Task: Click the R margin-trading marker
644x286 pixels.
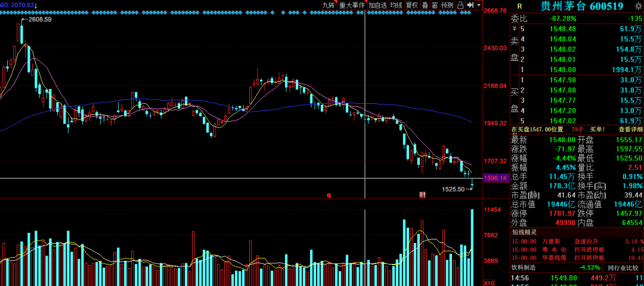Action: (x=519, y=6)
